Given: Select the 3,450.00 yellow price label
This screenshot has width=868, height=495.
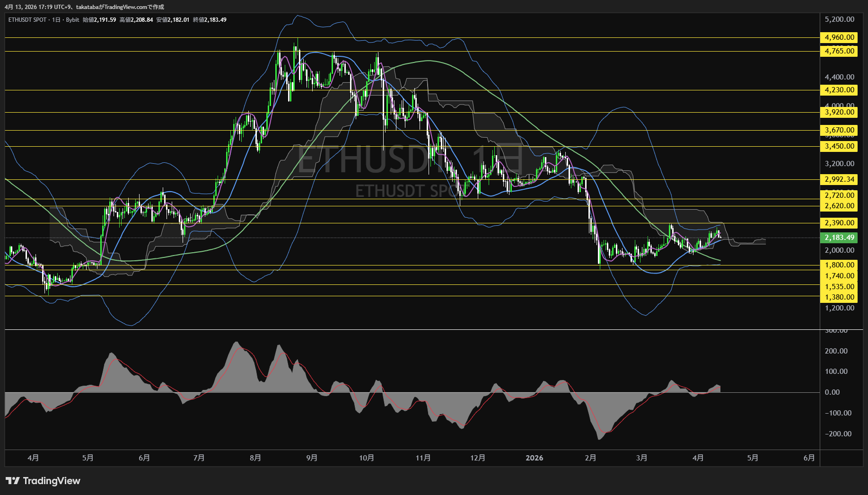Looking at the screenshot, I should [x=839, y=146].
